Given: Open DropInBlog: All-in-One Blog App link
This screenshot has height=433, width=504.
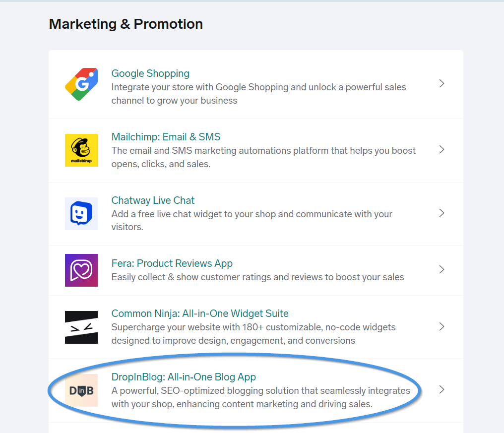Looking at the screenshot, I should [184, 377].
